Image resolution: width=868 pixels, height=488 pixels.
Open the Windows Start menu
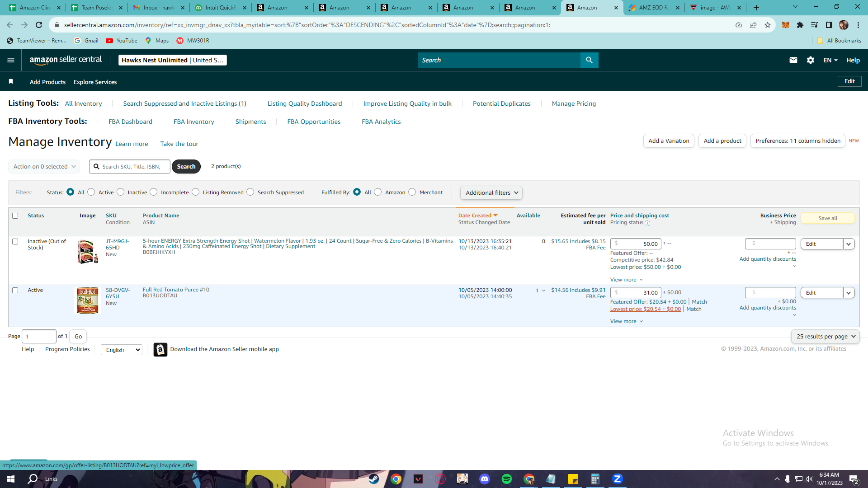click(x=11, y=479)
